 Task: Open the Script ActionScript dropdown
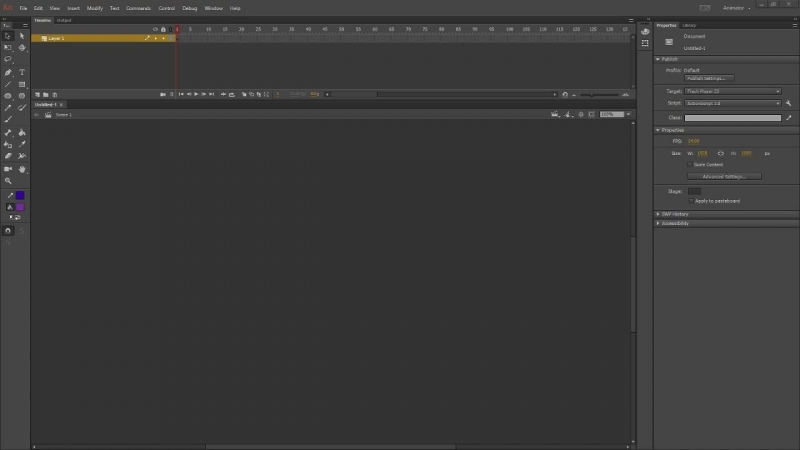pyautogui.click(x=733, y=103)
